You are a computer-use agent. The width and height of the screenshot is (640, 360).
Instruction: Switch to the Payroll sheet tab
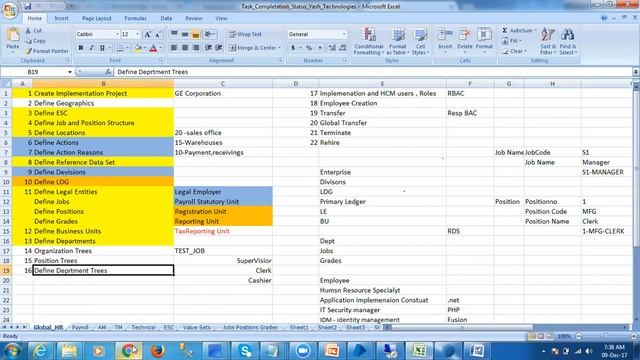(80, 327)
